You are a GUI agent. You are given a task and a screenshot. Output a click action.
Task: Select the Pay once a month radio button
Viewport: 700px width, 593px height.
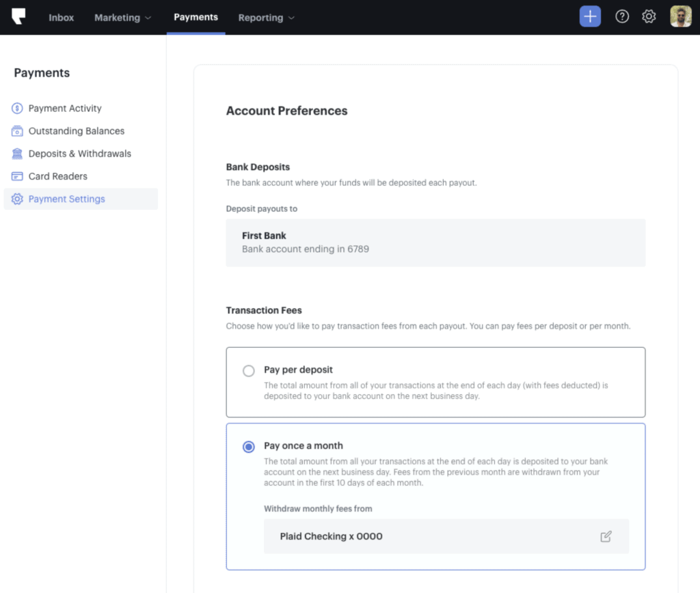[x=249, y=447]
